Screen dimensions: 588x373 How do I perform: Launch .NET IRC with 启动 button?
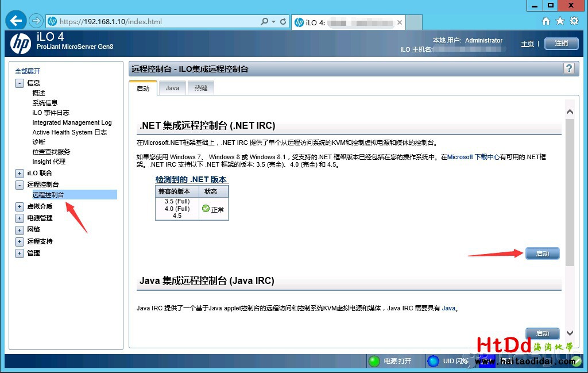tap(542, 253)
